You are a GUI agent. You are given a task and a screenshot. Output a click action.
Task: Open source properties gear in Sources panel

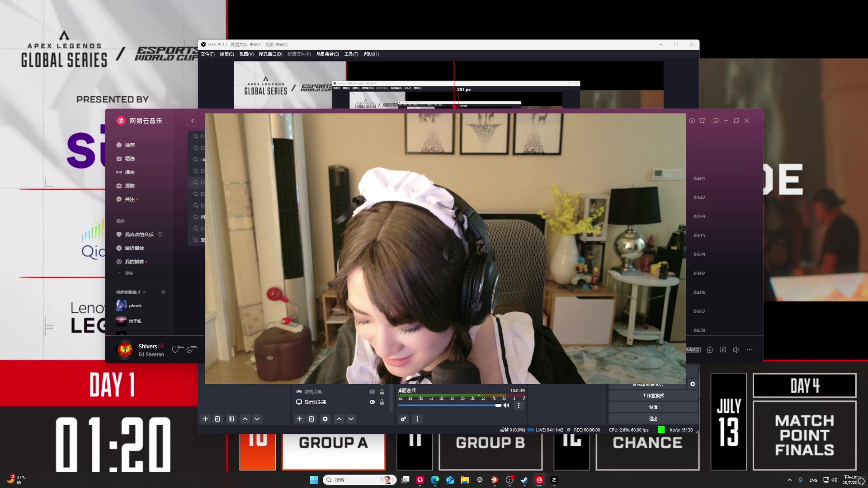[x=325, y=419]
